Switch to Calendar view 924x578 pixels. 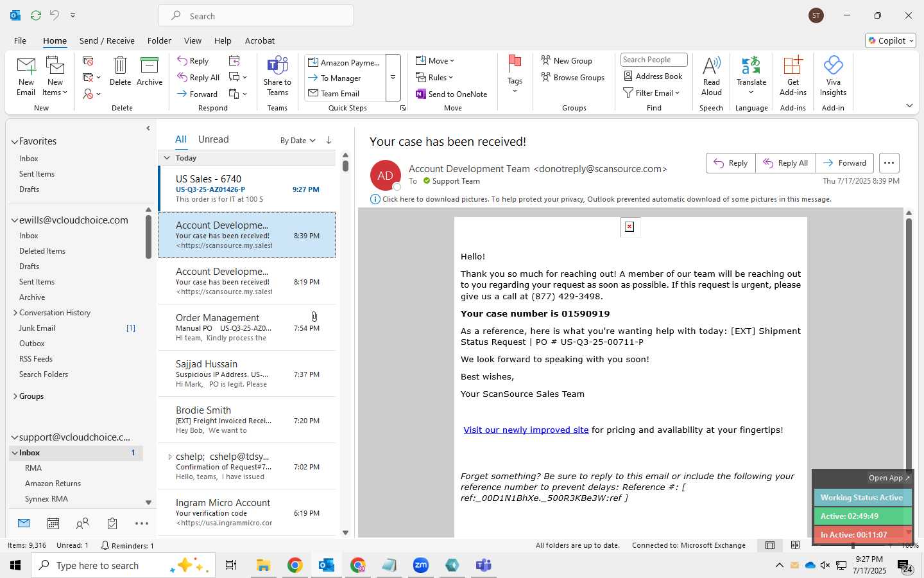(x=53, y=523)
